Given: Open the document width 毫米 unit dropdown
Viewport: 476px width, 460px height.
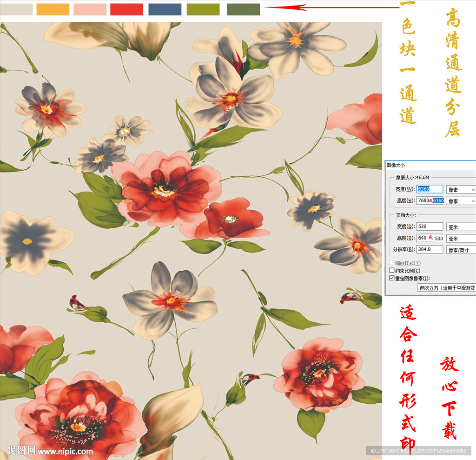Looking at the screenshot, I should pyautogui.click(x=461, y=227).
